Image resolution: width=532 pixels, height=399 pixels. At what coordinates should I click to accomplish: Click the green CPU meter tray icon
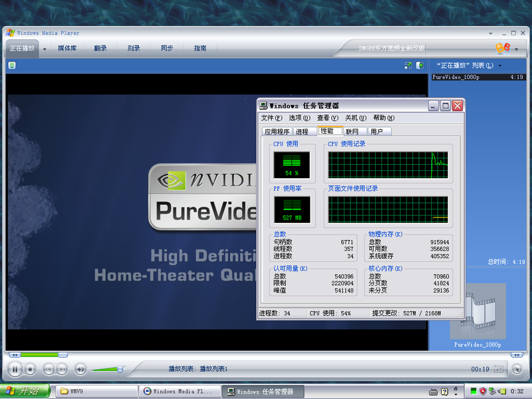473,391
